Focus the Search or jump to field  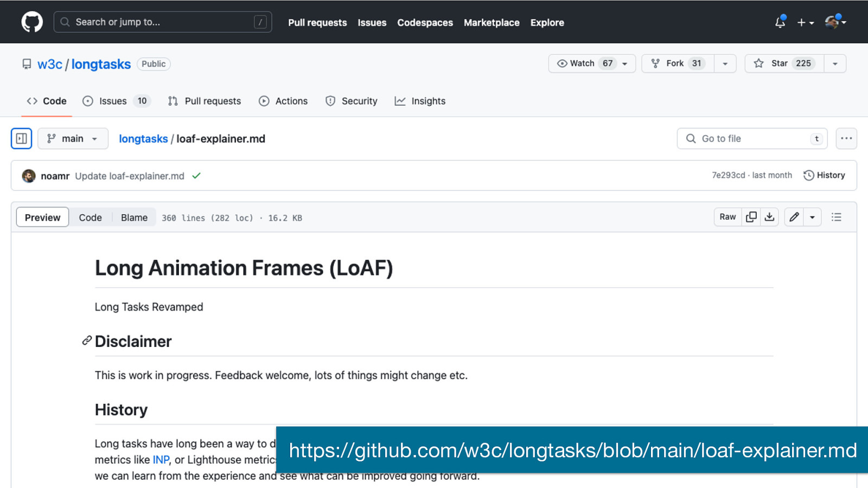point(163,22)
